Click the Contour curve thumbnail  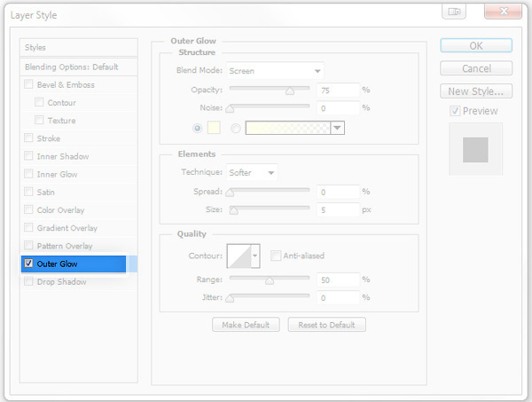coord(239,256)
